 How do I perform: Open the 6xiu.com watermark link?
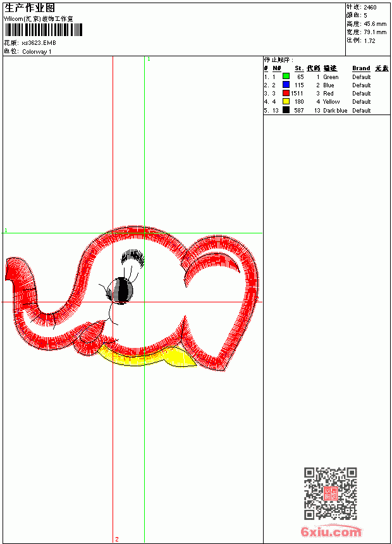[x=331, y=531]
